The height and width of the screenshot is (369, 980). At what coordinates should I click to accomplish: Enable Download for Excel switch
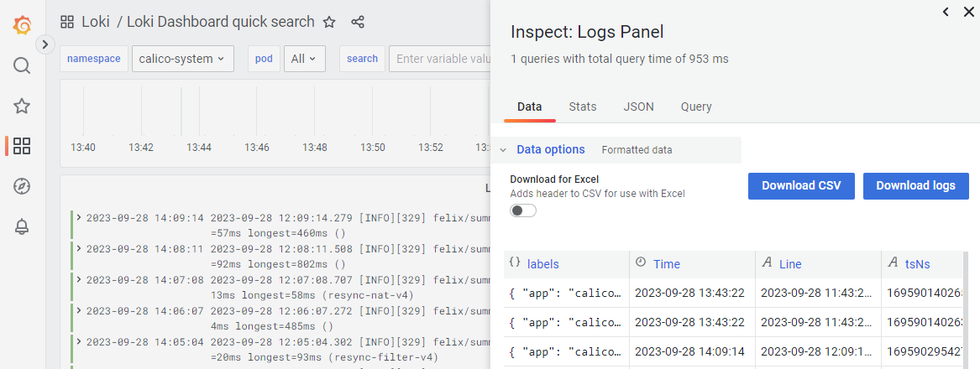click(523, 210)
